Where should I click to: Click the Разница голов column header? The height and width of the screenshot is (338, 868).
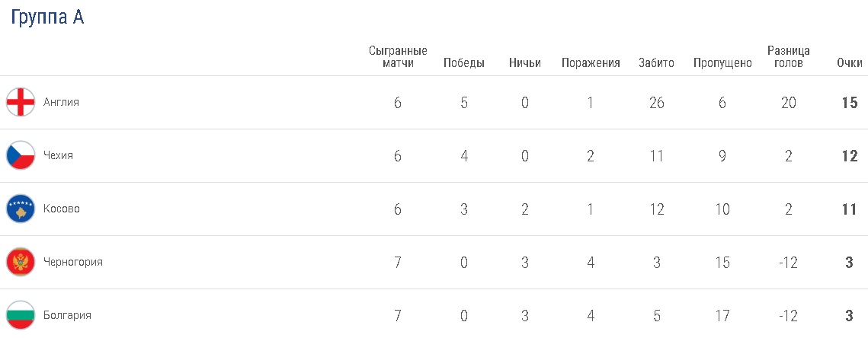(x=789, y=56)
